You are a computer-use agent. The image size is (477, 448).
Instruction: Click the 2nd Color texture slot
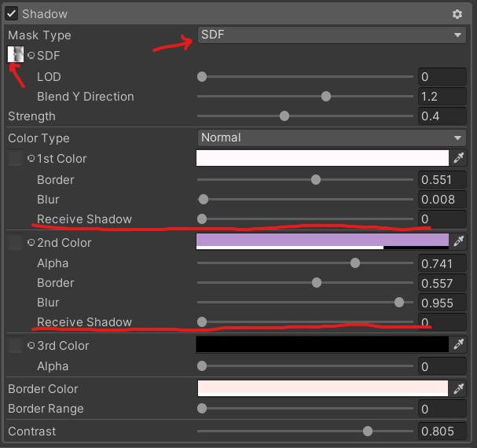(15, 243)
